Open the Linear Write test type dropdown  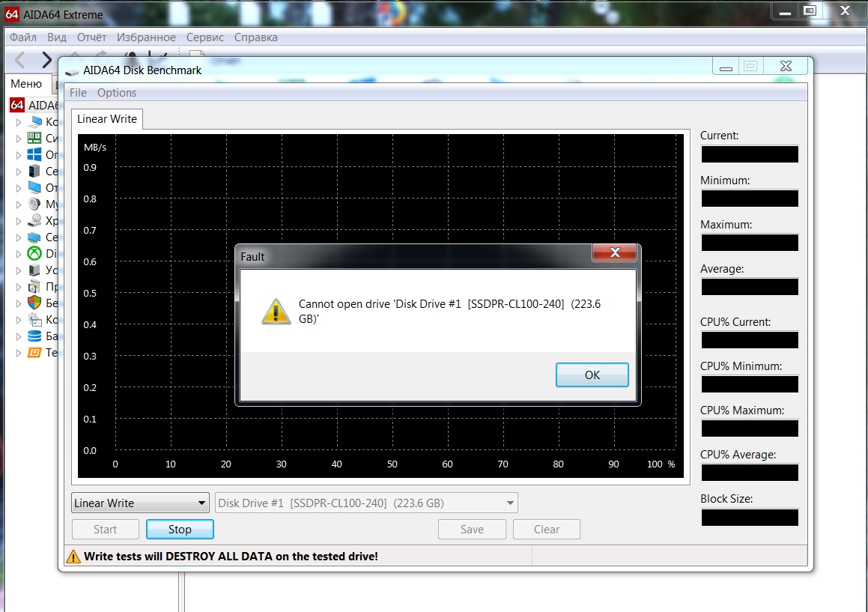click(140, 503)
